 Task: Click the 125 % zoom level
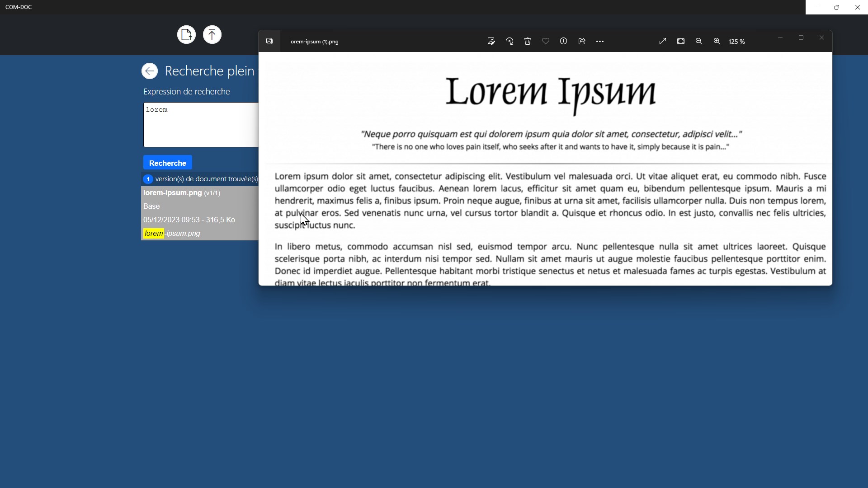tap(737, 42)
